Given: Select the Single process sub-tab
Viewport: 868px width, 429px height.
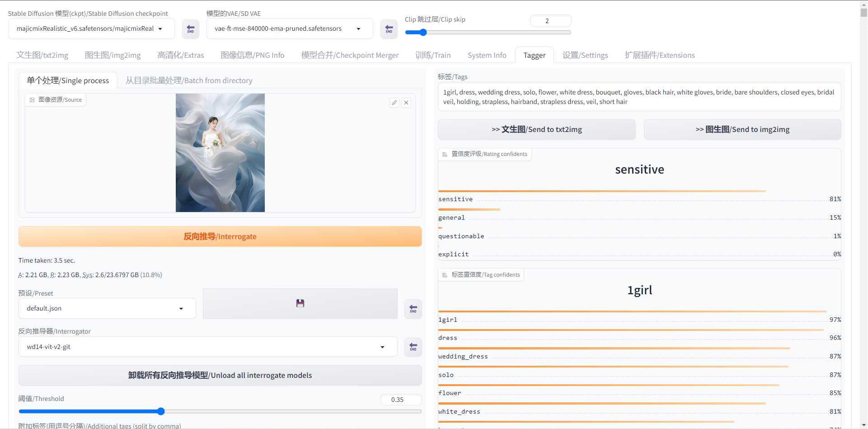Looking at the screenshot, I should click(x=68, y=80).
